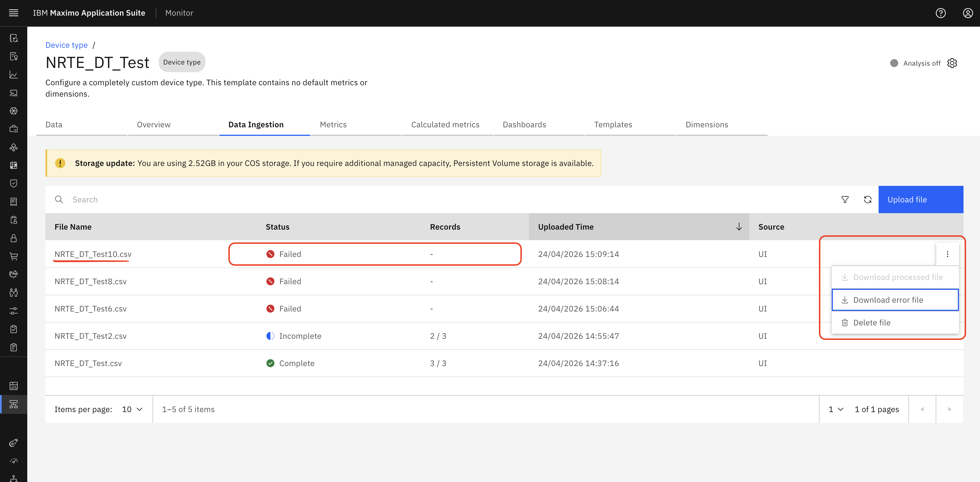Open the help question mark icon
Viewport: 980px width, 482px height.
(x=941, y=13)
